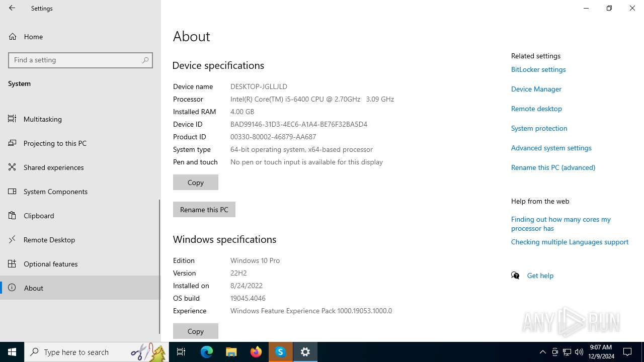Launch Firefox from taskbar

(256, 352)
